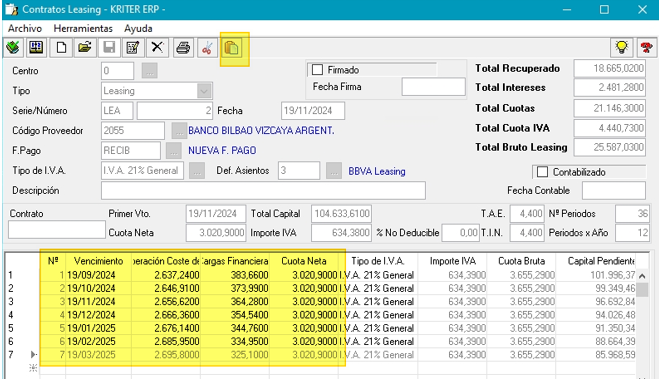Click the Total Capital field
This screenshot has height=380, width=659.
(341, 214)
